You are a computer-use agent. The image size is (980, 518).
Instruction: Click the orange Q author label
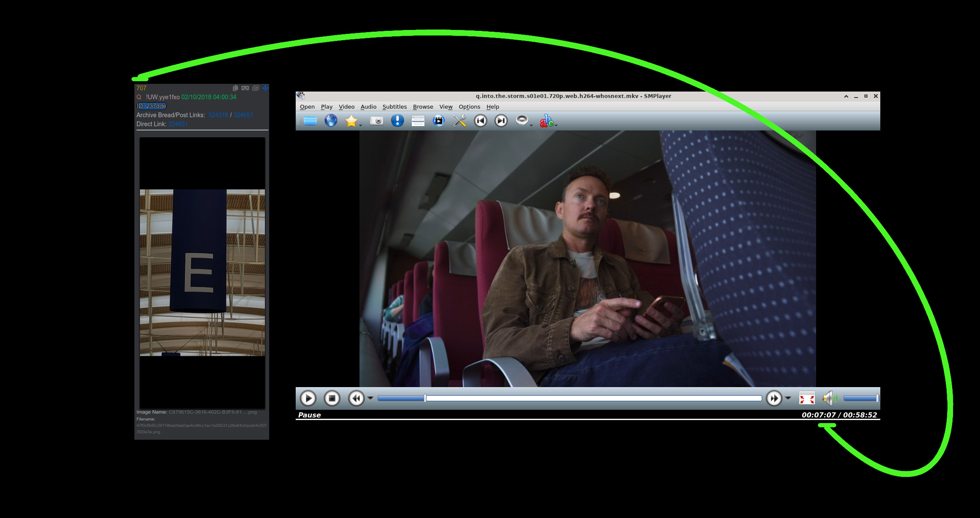139,97
